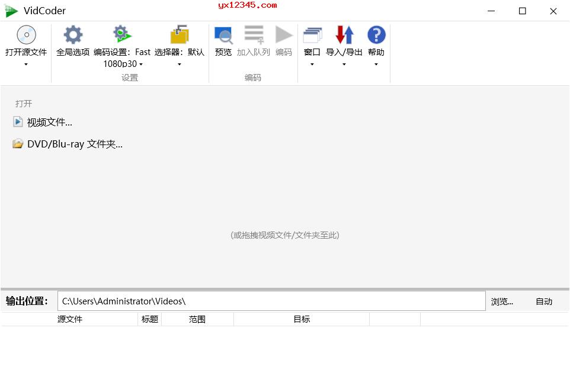Image resolution: width=570 pixels, height=392 pixels.
Task: Expand the 窗口 dropdown arrow
Action: coord(312,65)
